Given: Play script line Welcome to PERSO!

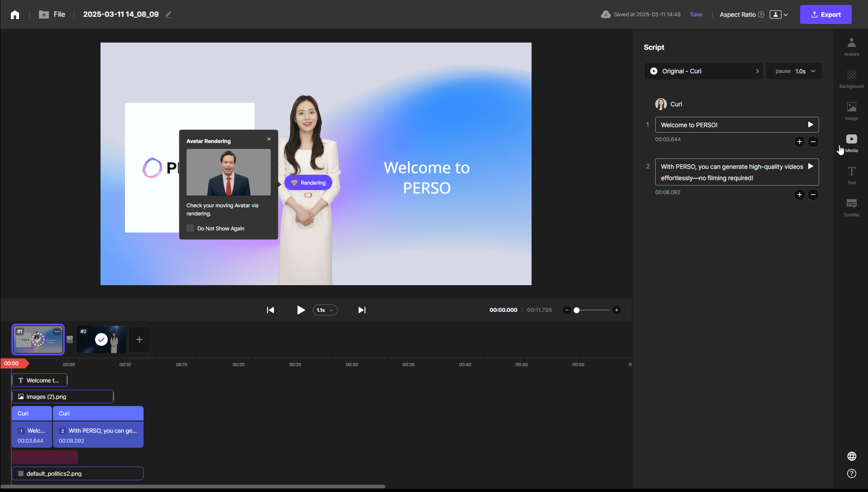Looking at the screenshot, I should coord(810,124).
